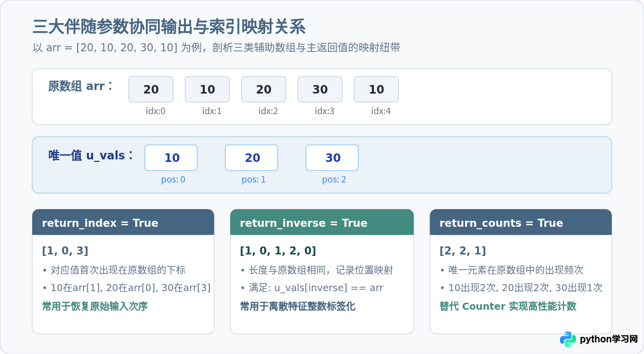Click the note 替代 Counter 实现高性能计数

pos(508,306)
